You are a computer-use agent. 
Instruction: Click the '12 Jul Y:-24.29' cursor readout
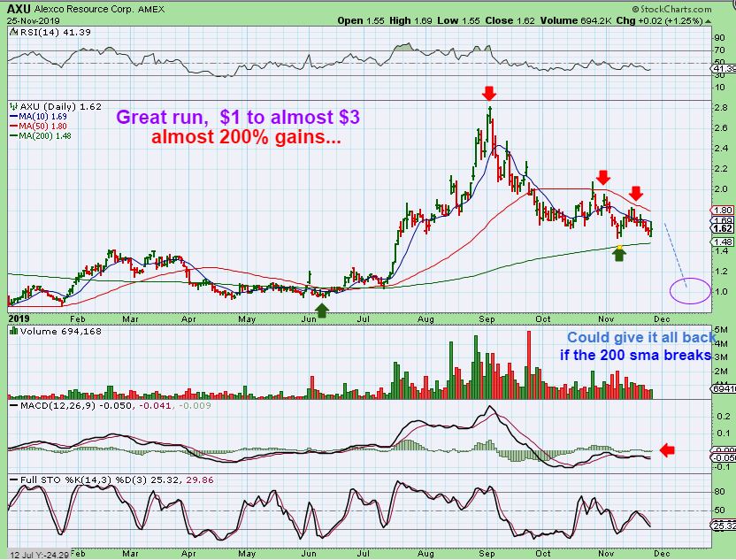[x=40, y=555]
